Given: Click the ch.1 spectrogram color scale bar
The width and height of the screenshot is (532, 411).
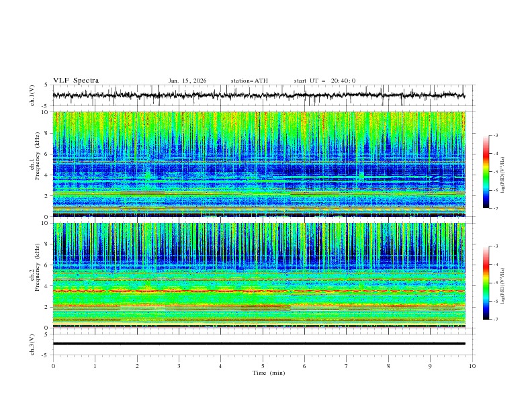Looking at the screenshot, I should pos(486,171).
